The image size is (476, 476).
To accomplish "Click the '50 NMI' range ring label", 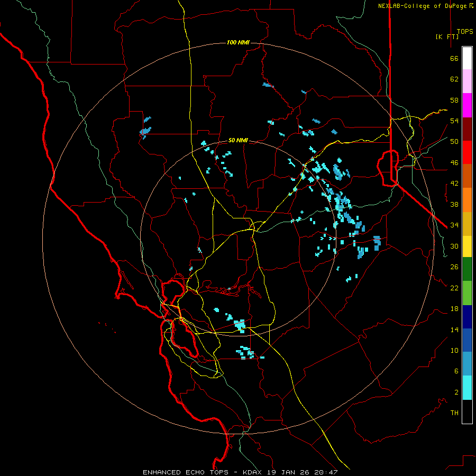I will click(x=238, y=140).
